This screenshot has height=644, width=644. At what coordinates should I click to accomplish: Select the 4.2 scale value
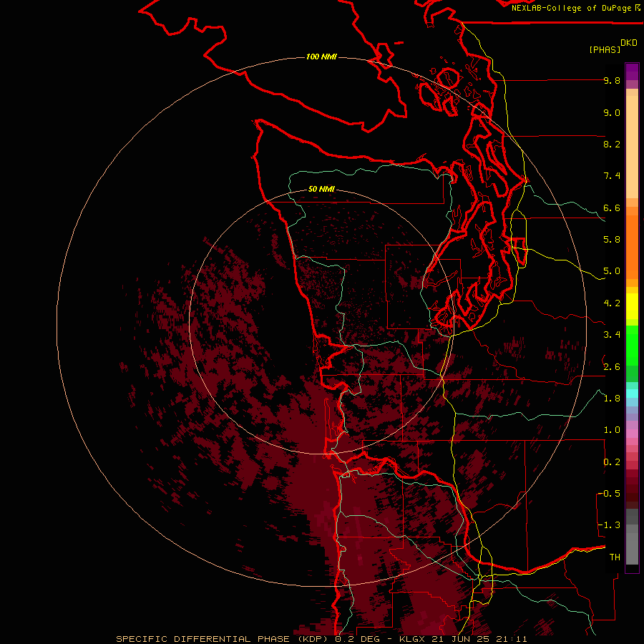[612, 303]
